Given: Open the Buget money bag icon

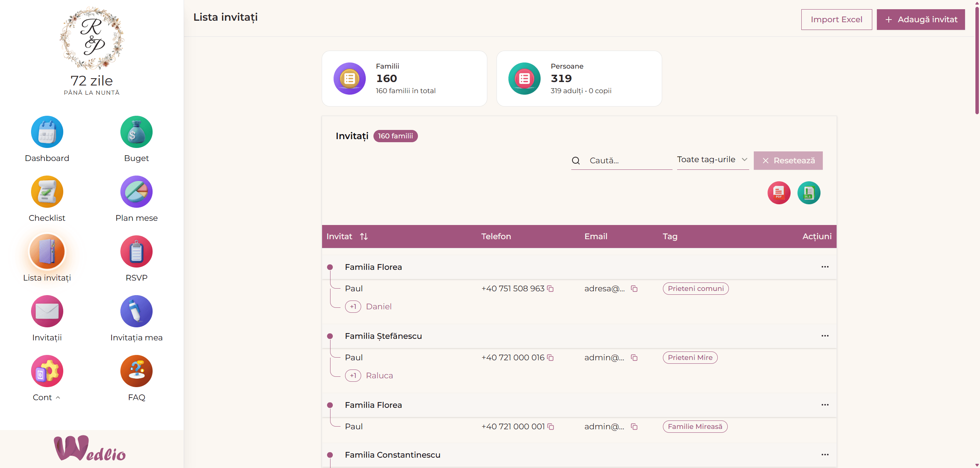Looking at the screenshot, I should [136, 132].
